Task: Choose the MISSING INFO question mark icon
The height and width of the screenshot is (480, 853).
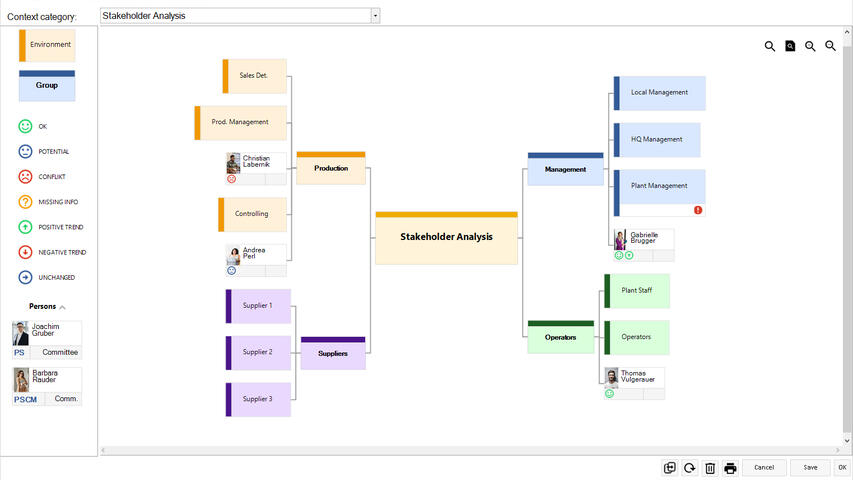Action: (x=26, y=202)
